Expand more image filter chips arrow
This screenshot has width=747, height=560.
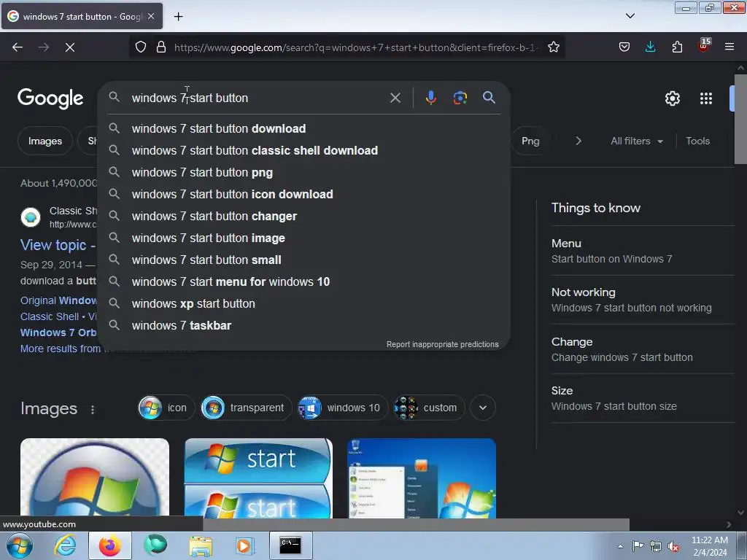pyautogui.click(x=483, y=408)
